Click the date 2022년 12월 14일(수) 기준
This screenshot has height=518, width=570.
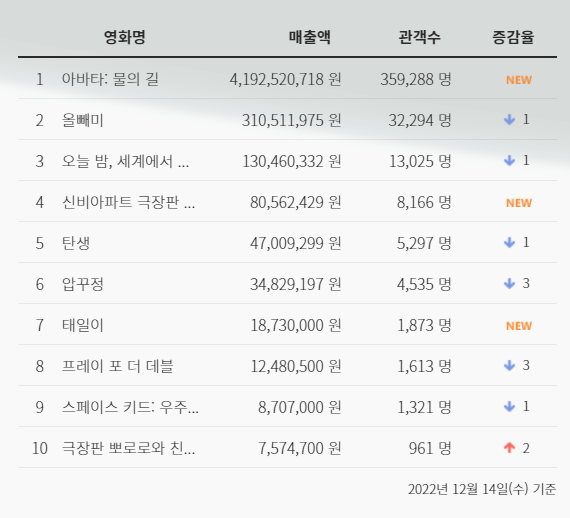tap(482, 489)
